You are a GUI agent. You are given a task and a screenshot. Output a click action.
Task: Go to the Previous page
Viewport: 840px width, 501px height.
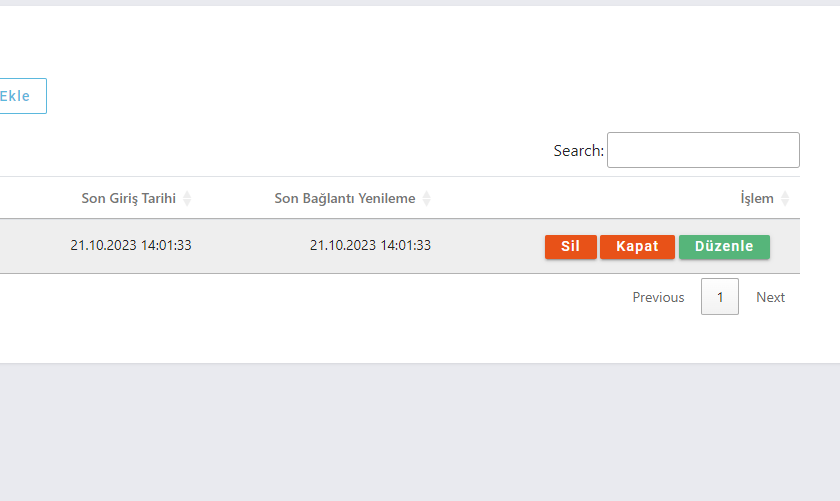[x=658, y=297]
